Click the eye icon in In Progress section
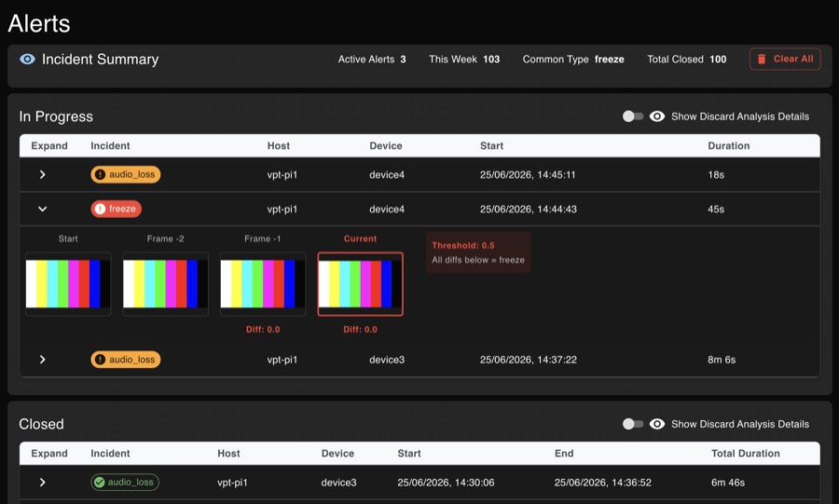The image size is (839, 504). 657,116
